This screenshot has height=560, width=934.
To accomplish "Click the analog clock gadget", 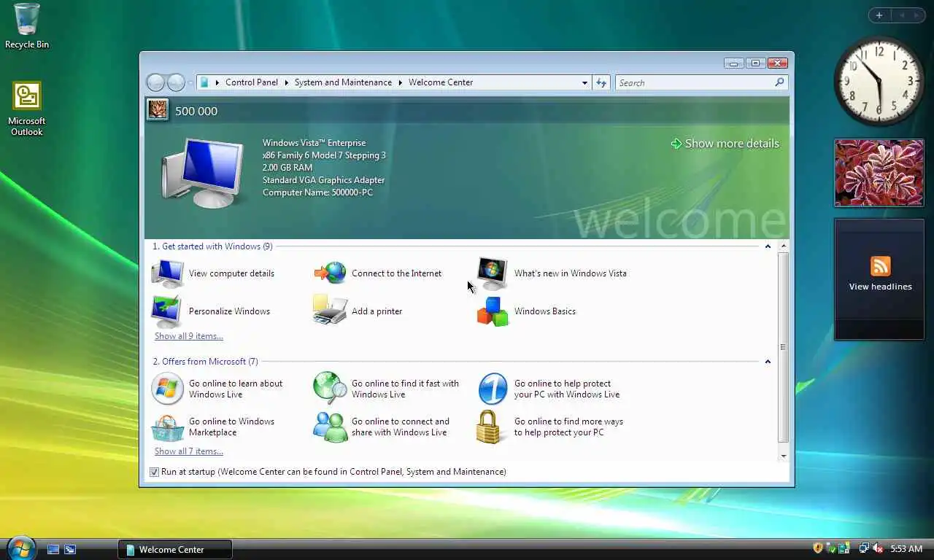I will 879,80.
